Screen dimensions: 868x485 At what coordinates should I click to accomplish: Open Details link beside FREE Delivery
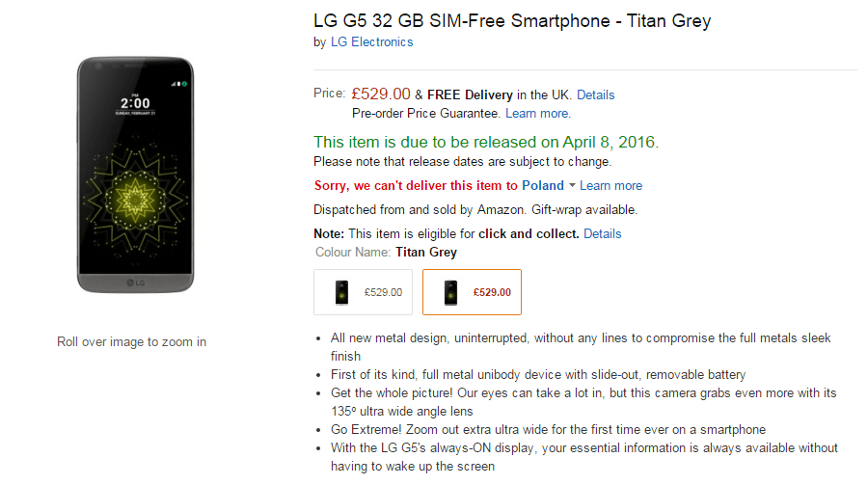596,95
